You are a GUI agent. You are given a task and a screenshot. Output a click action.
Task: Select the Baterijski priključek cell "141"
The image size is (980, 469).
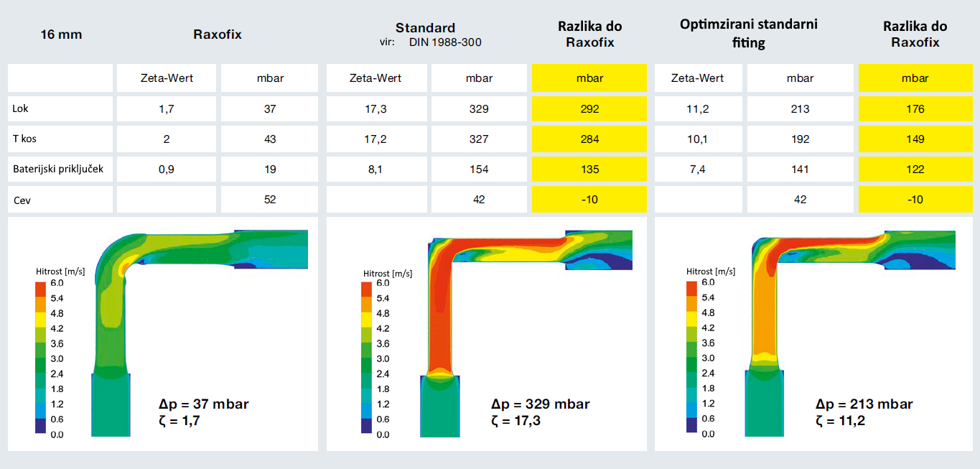click(800, 170)
